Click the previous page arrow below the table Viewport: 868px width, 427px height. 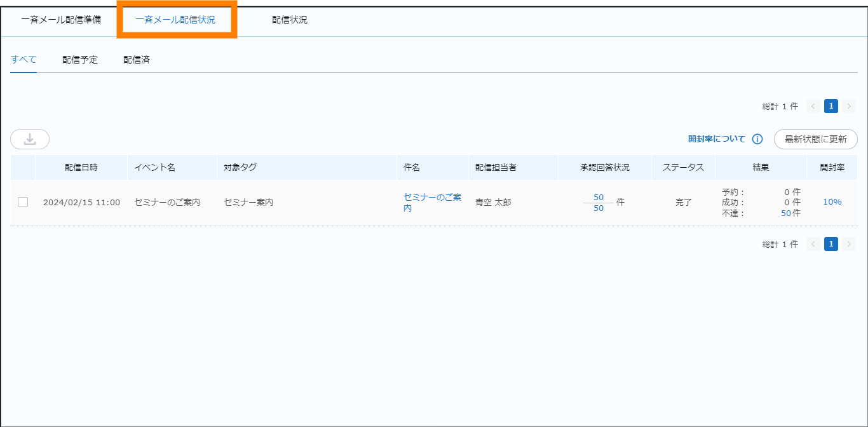click(x=813, y=244)
